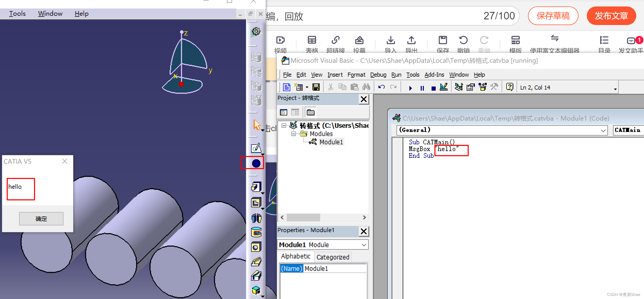644x299 pixels.
Task: Run the macro with the play icon
Action: [410, 88]
